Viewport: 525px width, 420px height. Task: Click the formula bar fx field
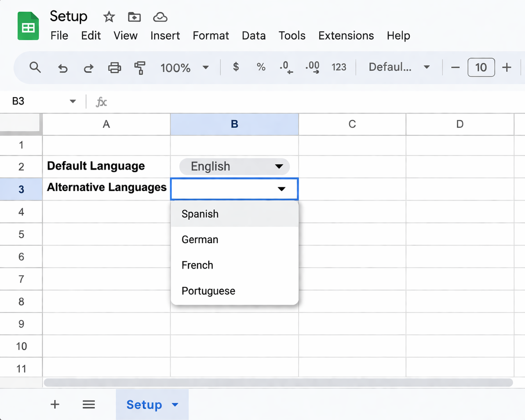click(101, 101)
